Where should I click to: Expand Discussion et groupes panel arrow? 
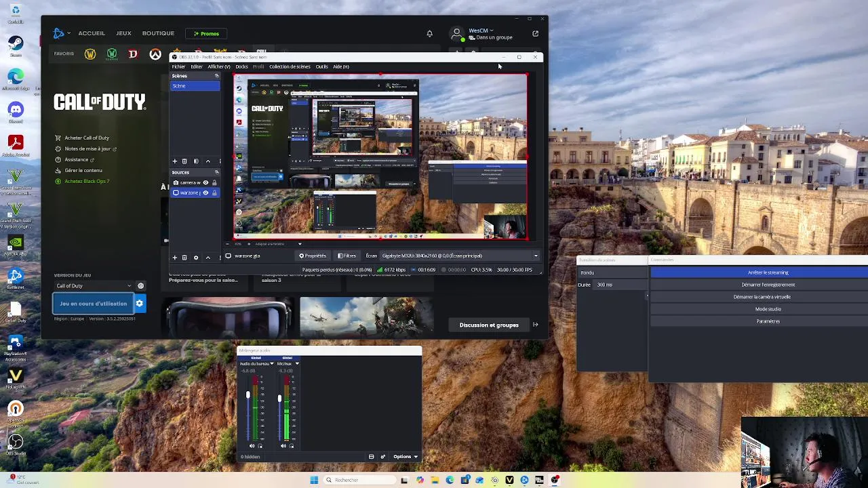coord(535,325)
